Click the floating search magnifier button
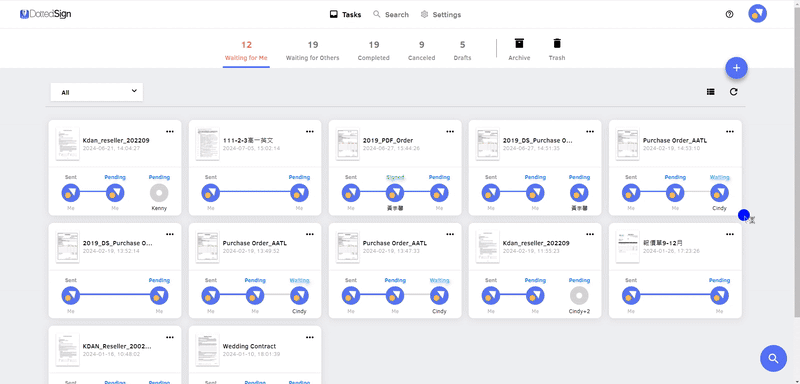The height and width of the screenshot is (384, 800). tap(773, 358)
